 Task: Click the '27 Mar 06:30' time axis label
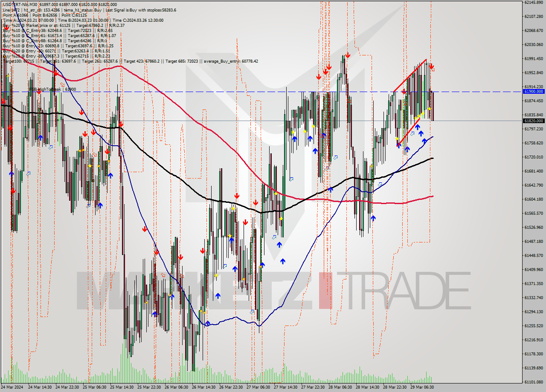[x=258, y=387]
